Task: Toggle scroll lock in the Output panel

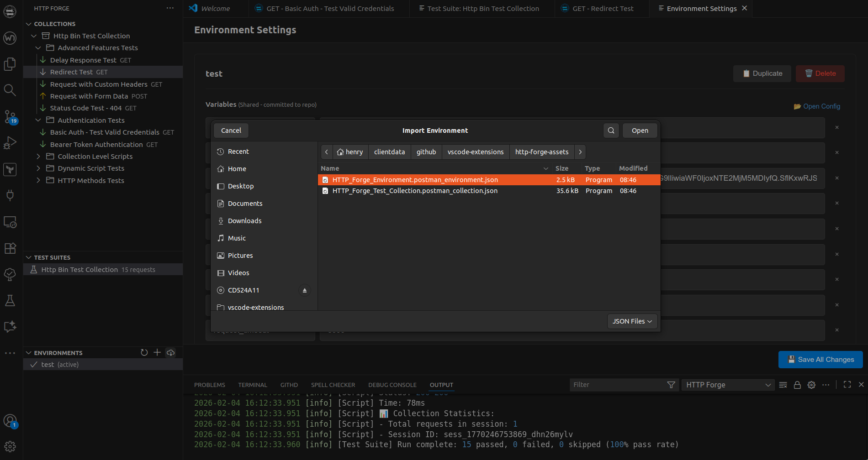Action: [797, 385]
